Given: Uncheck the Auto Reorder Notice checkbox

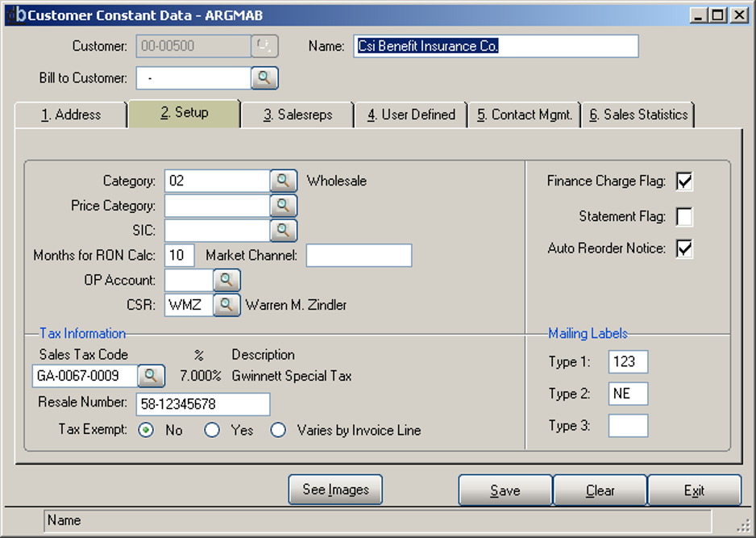Looking at the screenshot, I should (684, 248).
